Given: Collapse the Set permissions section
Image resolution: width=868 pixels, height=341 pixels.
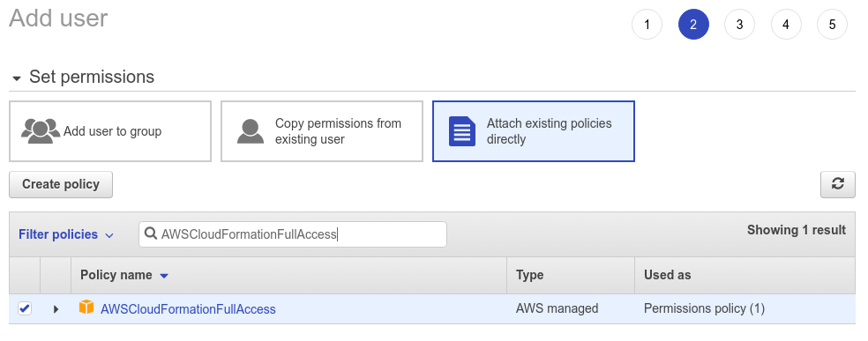Looking at the screenshot, I should tap(17, 78).
